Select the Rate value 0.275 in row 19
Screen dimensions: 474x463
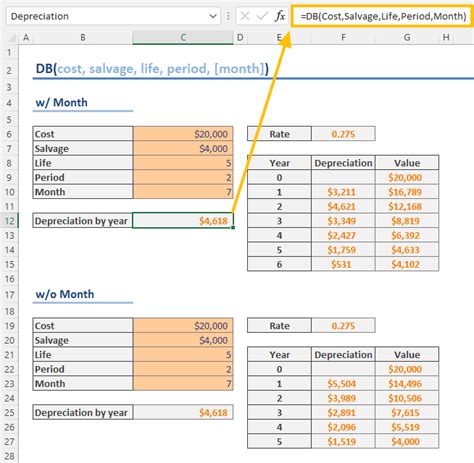(x=343, y=326)
